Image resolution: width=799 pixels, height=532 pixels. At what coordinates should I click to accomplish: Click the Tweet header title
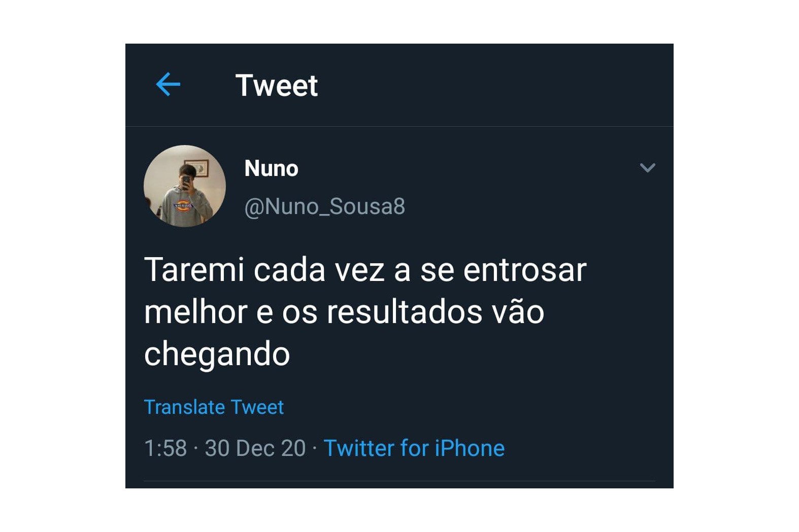(x=277, y=85)
